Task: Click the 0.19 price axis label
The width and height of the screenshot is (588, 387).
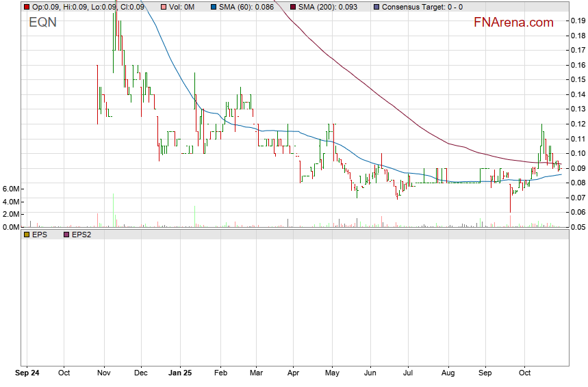Action: [x=577, y=21]
